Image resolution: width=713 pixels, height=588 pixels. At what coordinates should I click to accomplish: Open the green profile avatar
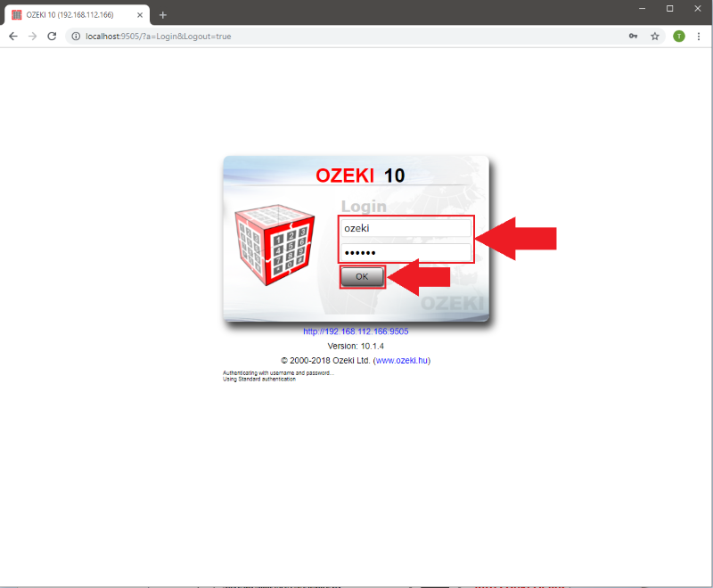679,37
